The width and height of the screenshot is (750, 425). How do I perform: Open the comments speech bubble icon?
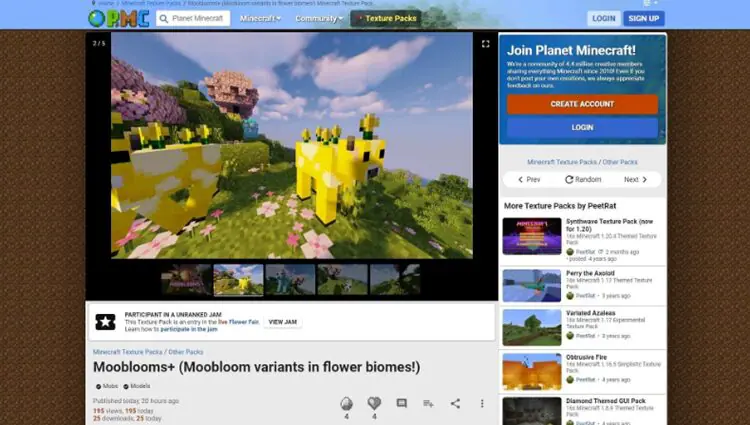[401, 403]
